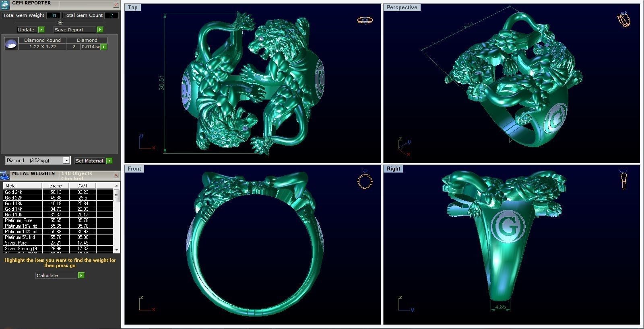Close the Metal Weights panel
The width and height of the screenshot is (644, 329).
pos(116,175)
